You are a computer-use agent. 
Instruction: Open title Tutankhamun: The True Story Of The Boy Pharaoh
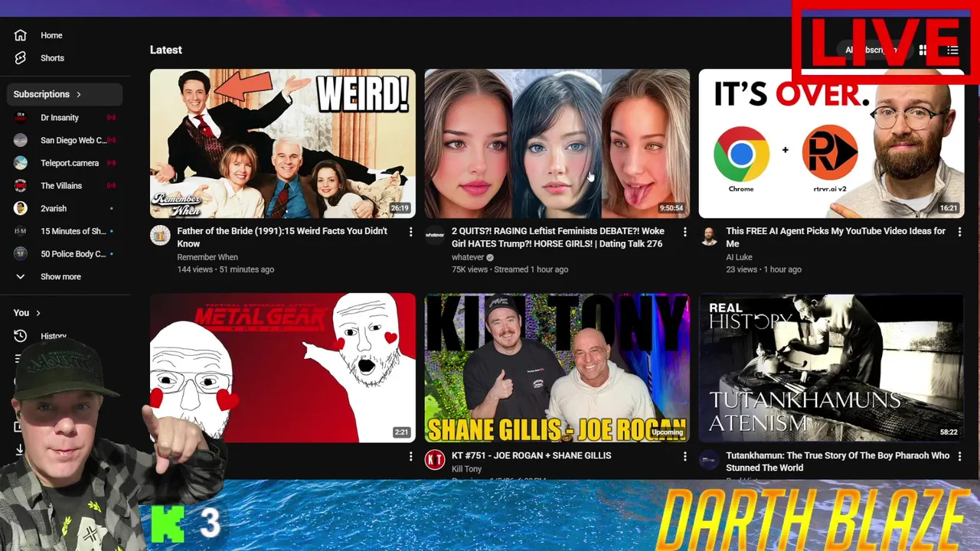point(838,461)
